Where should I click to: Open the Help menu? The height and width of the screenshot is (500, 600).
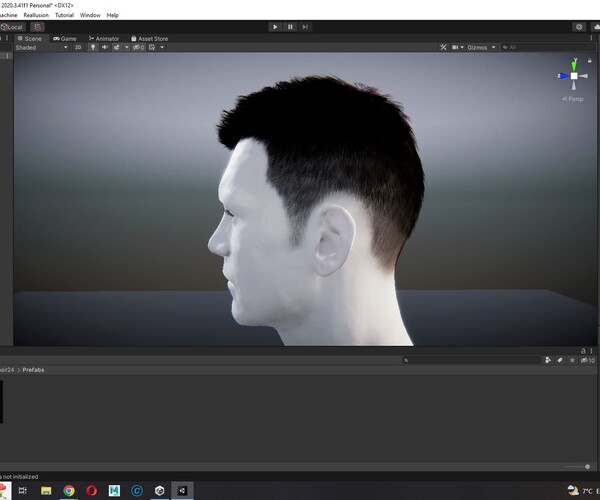(112, 15)
